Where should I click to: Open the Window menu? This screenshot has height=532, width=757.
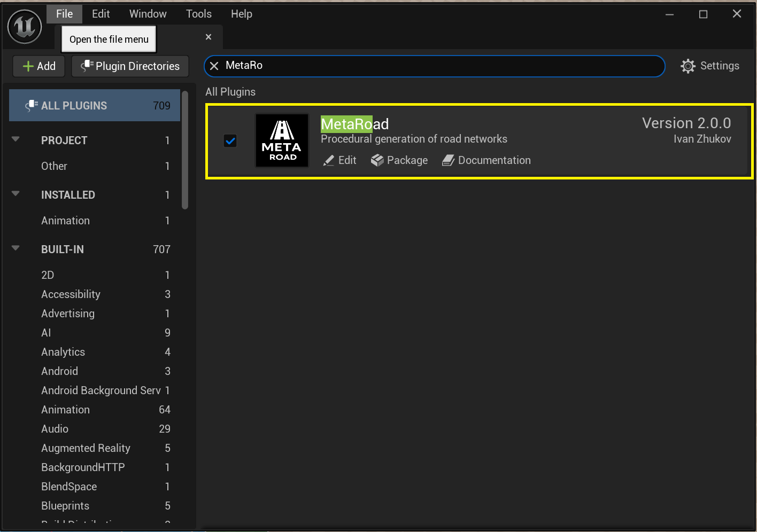[148, 14]
